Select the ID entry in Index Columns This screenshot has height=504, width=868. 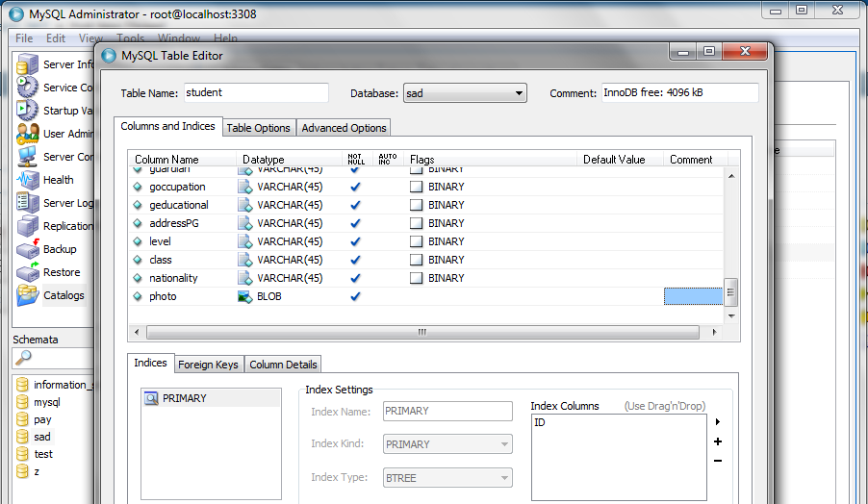pyautogui.click(x=540, y=422)
